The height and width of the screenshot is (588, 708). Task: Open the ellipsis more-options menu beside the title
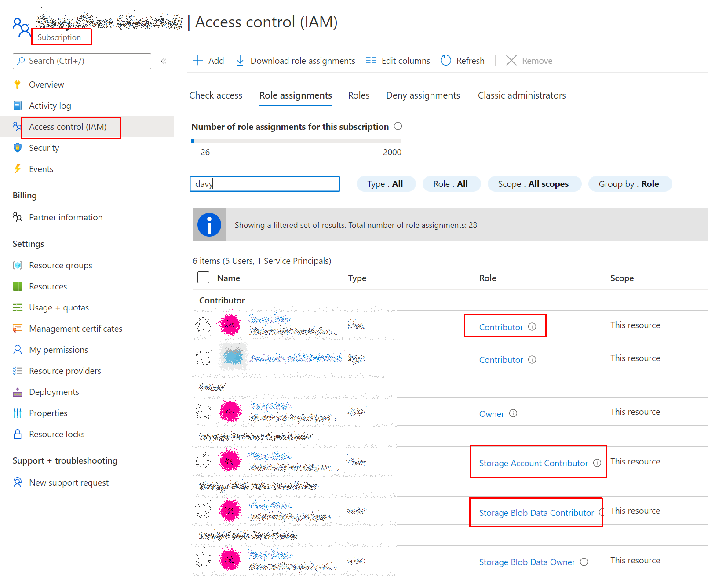tap(359, 22)
